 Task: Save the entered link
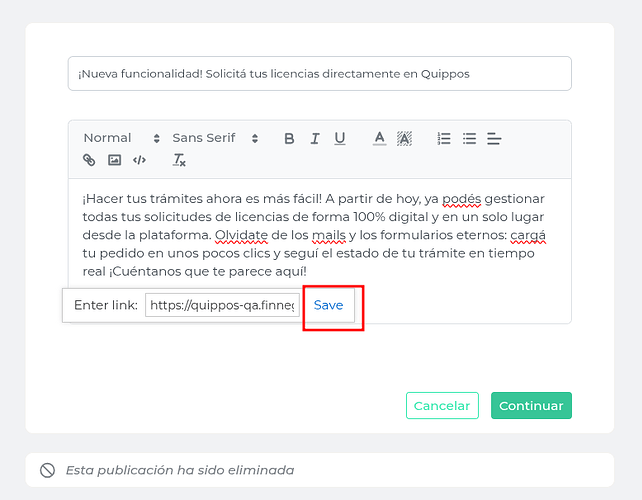click(328, 305)
